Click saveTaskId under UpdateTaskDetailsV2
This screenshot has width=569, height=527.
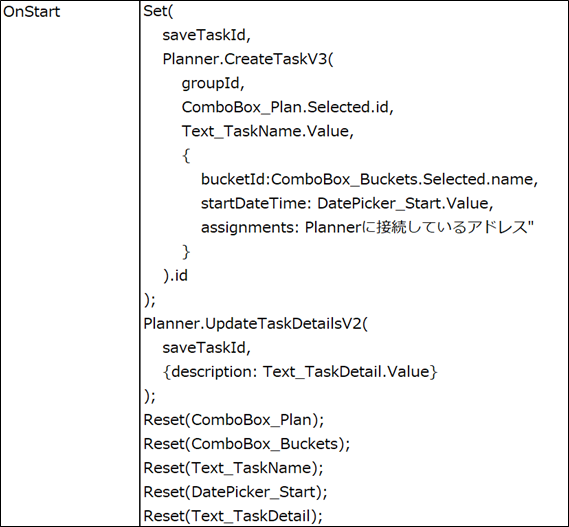pos(206,348)
